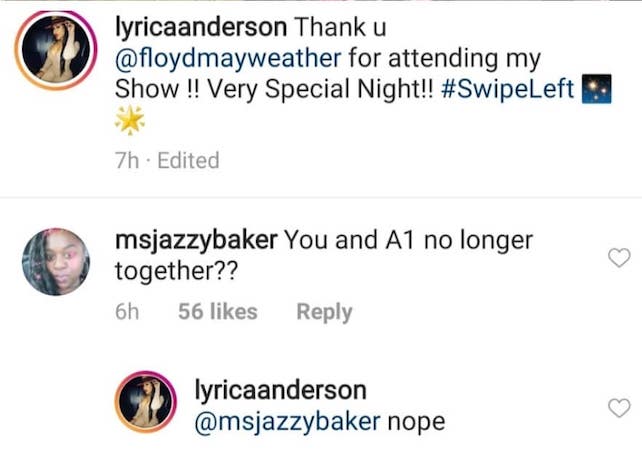Select the "You and A1 no longer together??" comment
The width and height of the screenshot is (642, 459).
click(x=323, y=255)
